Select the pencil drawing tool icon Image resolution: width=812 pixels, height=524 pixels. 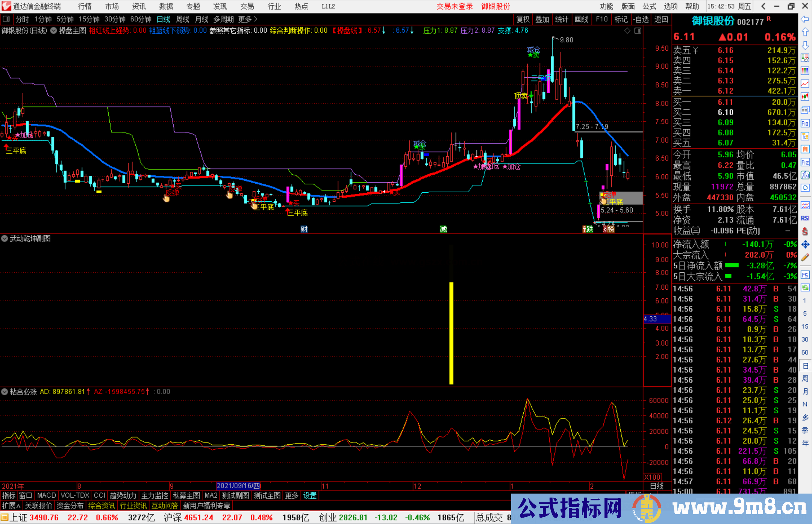coord(805,257)
